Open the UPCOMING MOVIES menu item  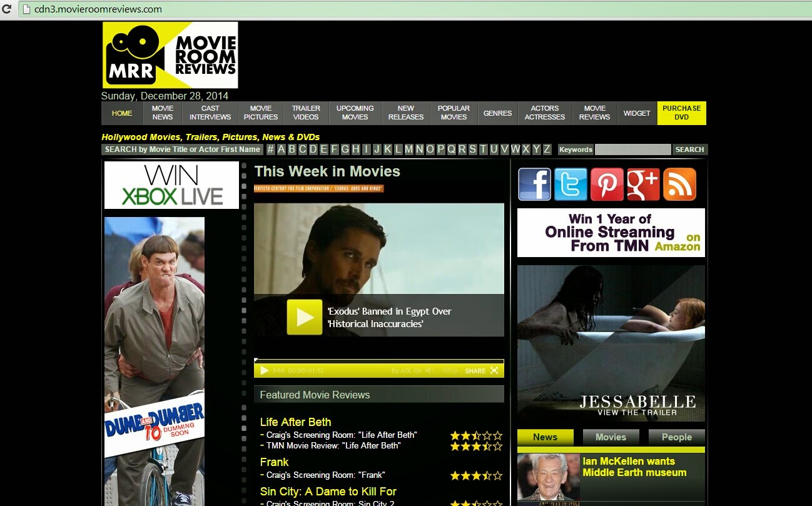[x=355, y=113]
